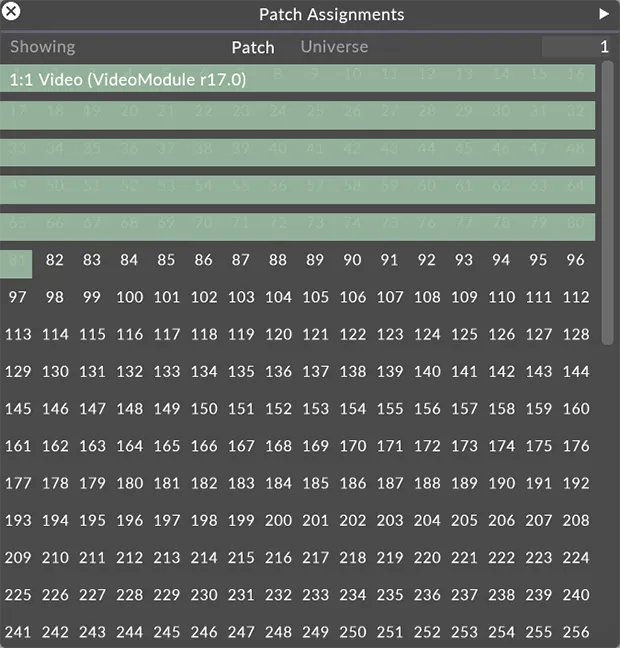Select channel 244

click(130, 632)
